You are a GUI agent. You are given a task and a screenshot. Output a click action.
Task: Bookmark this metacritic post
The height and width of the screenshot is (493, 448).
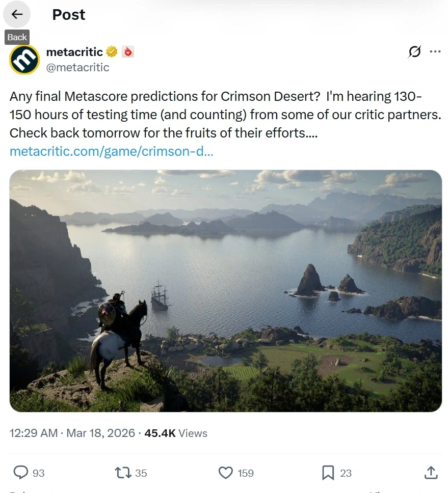point(328,473)
